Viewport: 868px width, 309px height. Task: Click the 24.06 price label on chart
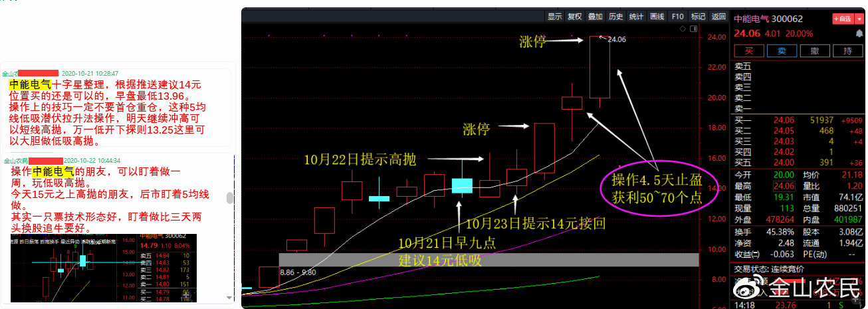click(x=617, y=40)
